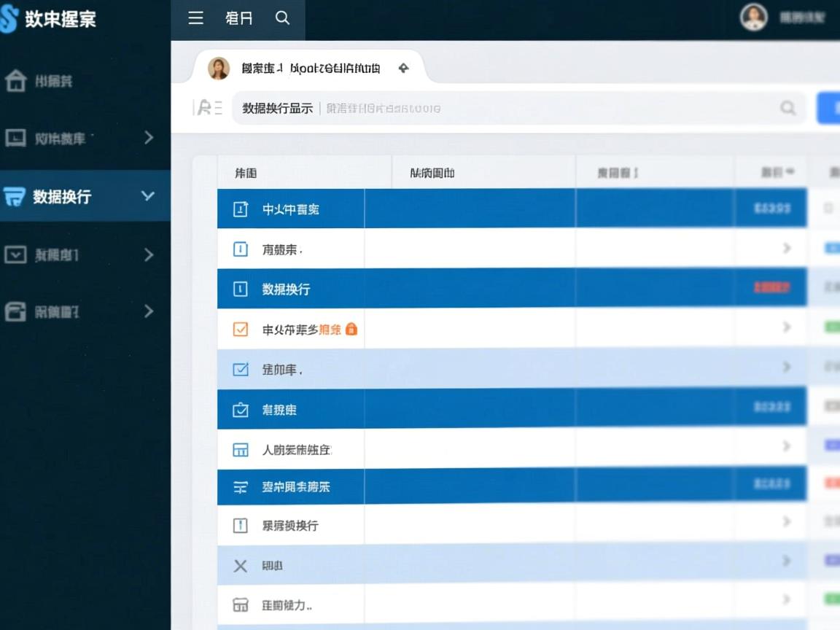Click the orange lock badge next to row label
This screenshot has width=840, height=630.
click(350, 330)
